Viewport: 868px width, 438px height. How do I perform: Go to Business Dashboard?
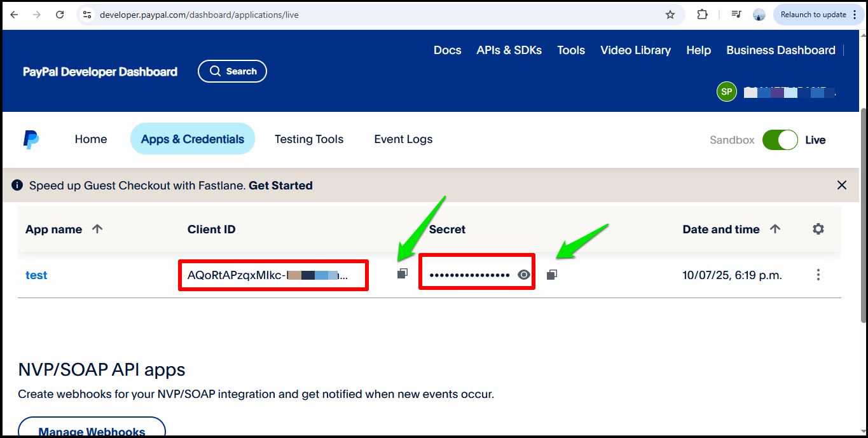point(781,50)
